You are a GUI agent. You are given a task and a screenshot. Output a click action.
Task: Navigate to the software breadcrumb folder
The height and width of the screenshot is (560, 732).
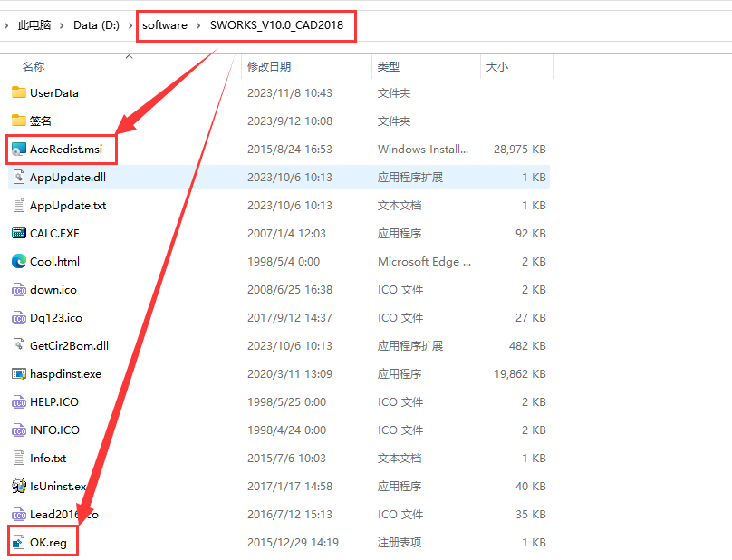coord(165,25)
